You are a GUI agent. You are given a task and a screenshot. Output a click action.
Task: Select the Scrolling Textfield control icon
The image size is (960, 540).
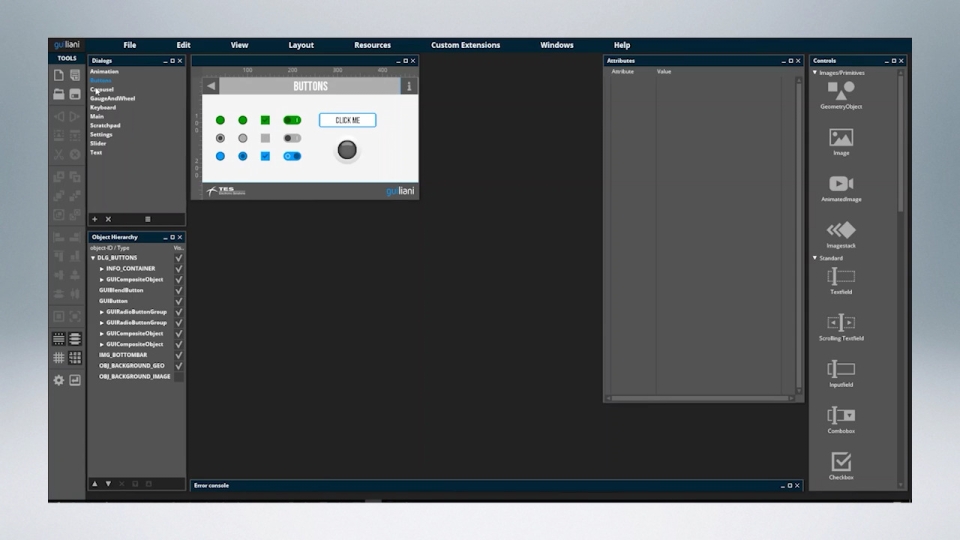pyautogui.click(x=840, y=322)
